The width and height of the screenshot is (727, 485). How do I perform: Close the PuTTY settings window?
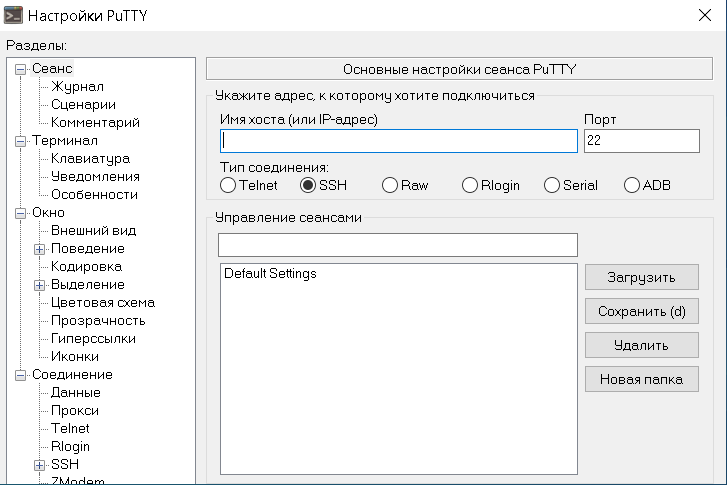pyautogui.click(x=705, y=15)
